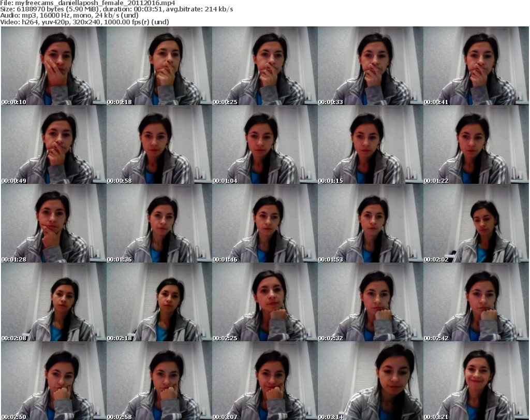The image size is (530, 420).
Task: Choose the 00:02:58 preview frame
Action: [x=159, y=381]
